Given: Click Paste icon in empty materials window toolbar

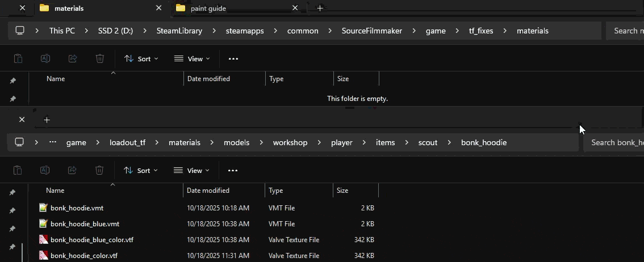Looking at the screenshot, I should click(18, 58).
